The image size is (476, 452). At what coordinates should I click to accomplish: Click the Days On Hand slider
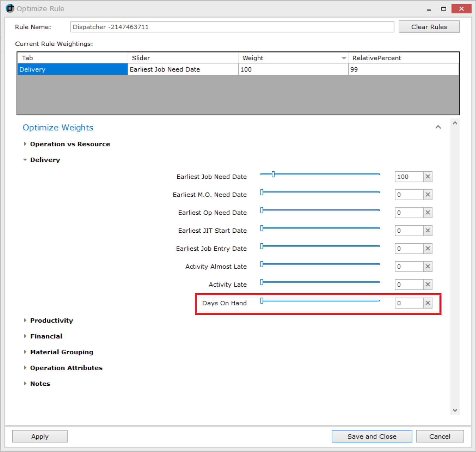coord(320,301)
